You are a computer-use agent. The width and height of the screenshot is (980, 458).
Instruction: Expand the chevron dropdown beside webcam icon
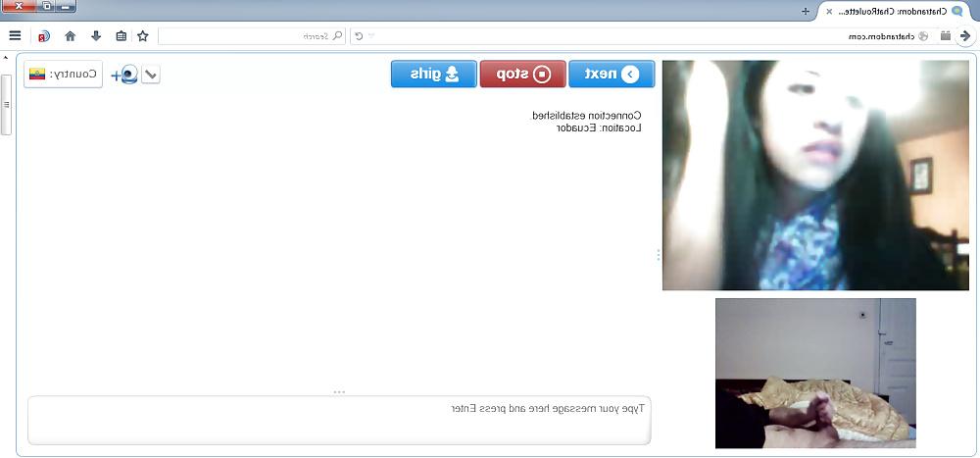coord(151,75)
